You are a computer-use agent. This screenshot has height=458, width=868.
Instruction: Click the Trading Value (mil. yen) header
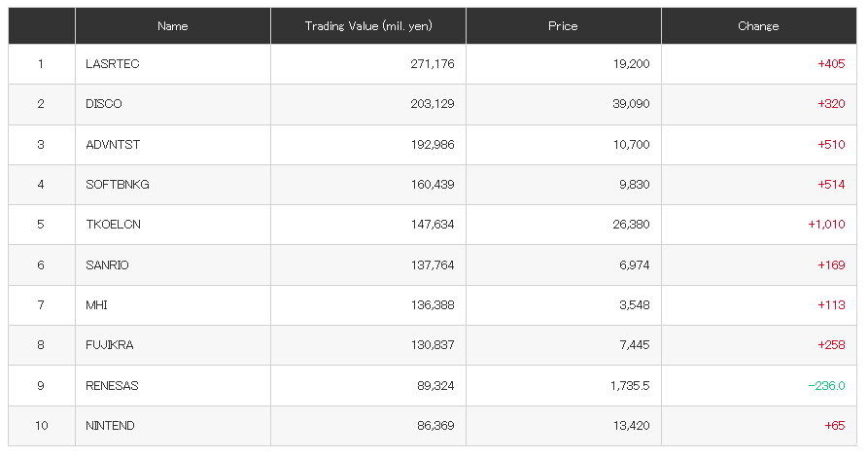click(368, 26)
